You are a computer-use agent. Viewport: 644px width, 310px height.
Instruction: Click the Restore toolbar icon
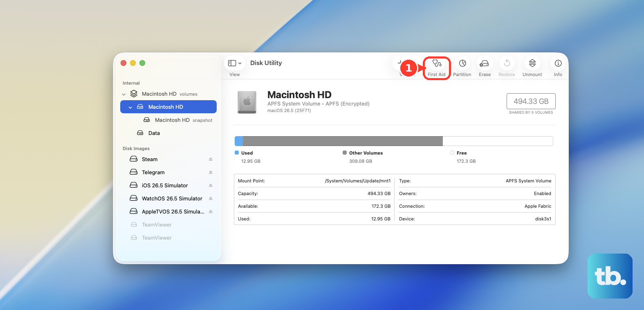[507, 63]
